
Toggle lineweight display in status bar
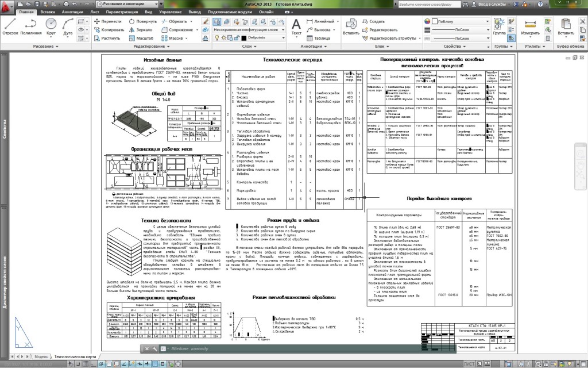tap(147, 363)
